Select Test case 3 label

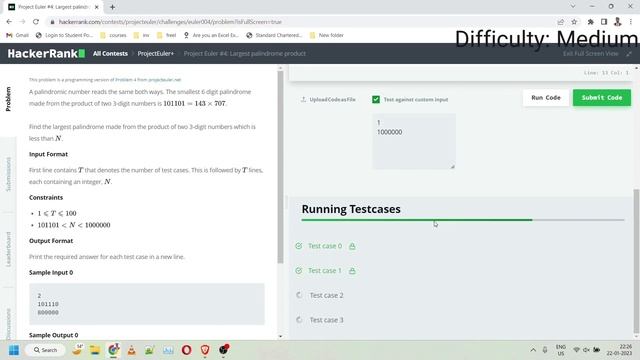(327, 320)
